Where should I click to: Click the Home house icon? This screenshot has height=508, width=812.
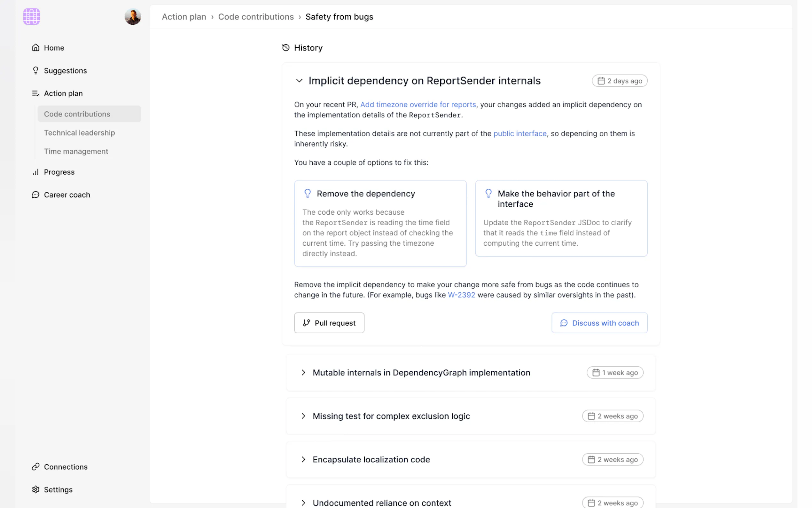(35, 48)
